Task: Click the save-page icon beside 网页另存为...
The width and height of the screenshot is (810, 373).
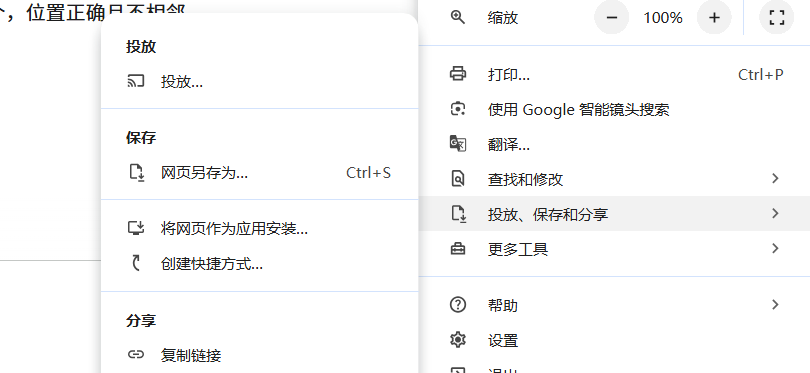Action: coord(136,172)
